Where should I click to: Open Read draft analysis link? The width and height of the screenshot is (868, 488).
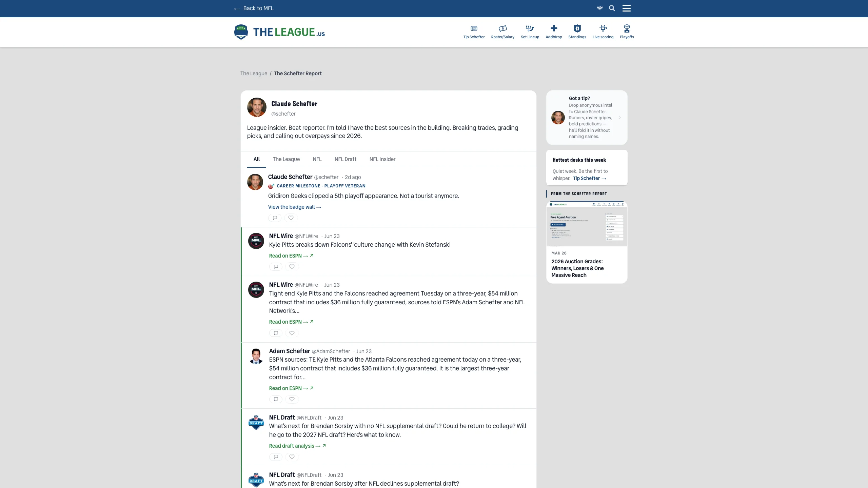(x=297, y=446)
